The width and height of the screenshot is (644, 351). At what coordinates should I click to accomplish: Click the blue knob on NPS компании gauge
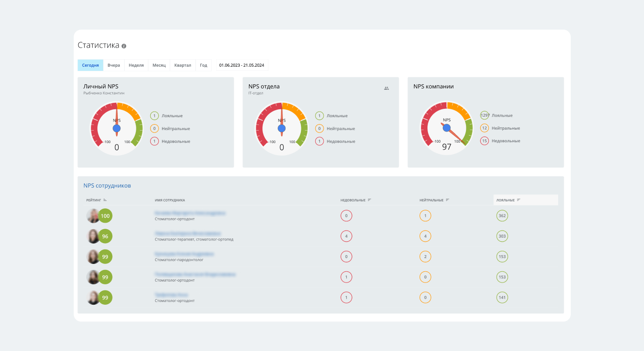[446, 128]
